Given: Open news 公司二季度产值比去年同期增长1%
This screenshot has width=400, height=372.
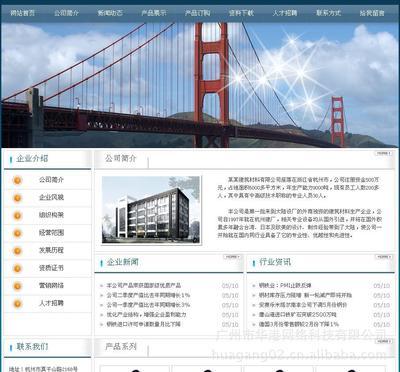Looking at the screenshot, I should point(148,295).
